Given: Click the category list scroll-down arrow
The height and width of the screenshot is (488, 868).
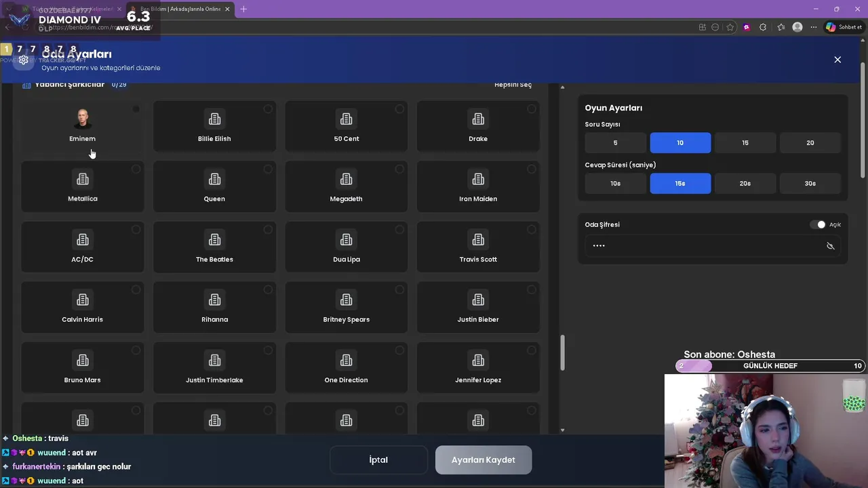Looking at the screenshot, I should (x=562, y=430).
